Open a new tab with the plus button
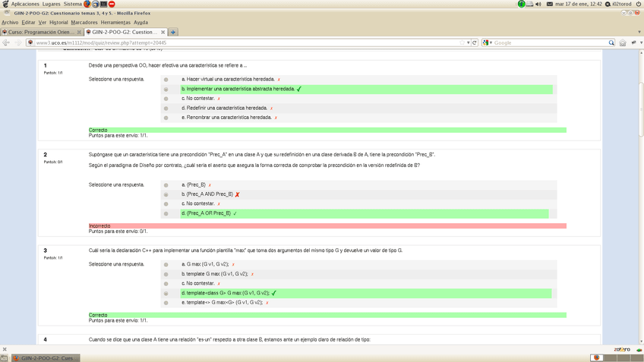This screenshot has width=644, height=362. 173,32
